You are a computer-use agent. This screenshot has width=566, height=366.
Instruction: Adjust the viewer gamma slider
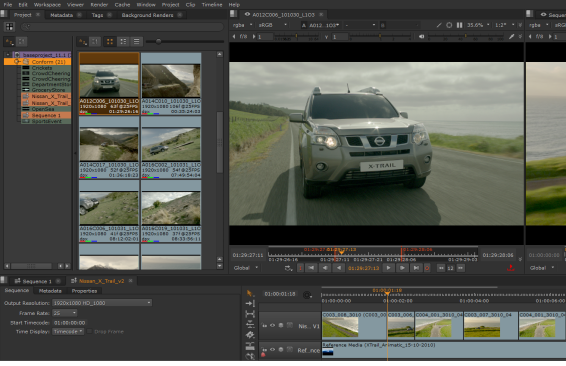coord(380,36)
